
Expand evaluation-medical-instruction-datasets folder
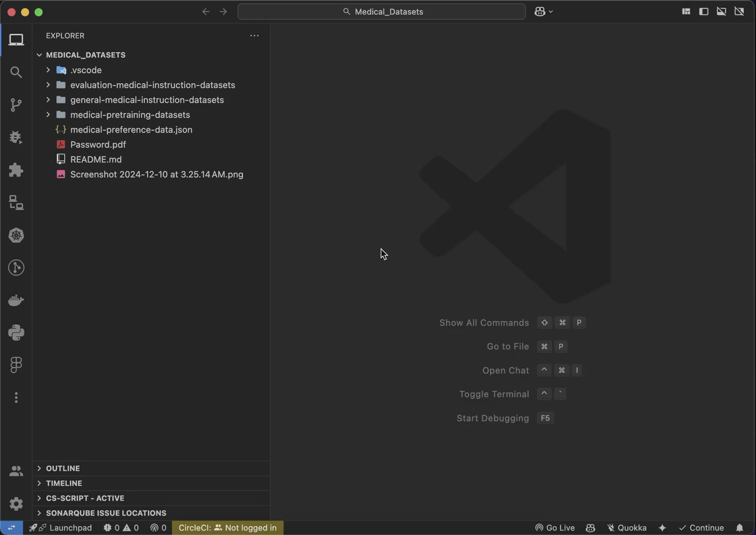(48, 85)
